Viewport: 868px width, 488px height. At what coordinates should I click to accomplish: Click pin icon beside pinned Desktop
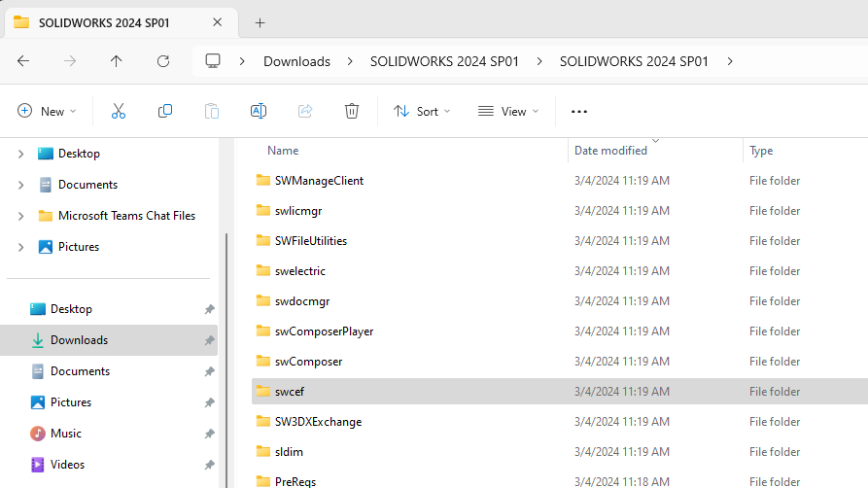[x=209, y=309]
